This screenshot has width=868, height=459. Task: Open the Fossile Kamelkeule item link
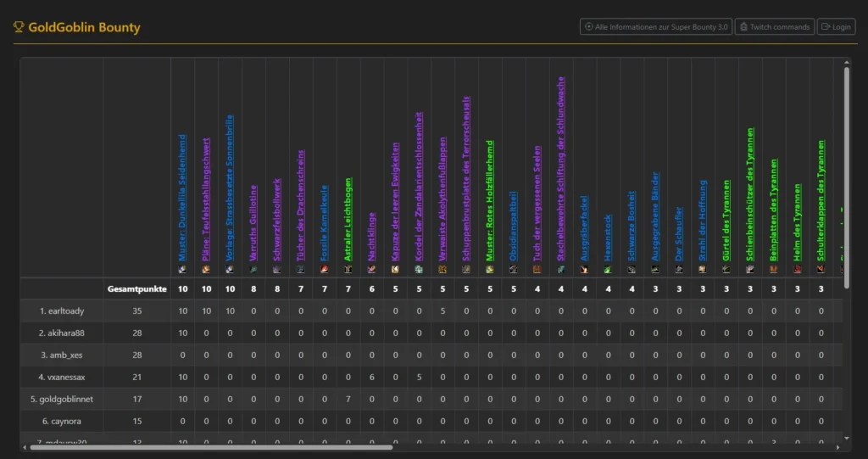point(325,223)
